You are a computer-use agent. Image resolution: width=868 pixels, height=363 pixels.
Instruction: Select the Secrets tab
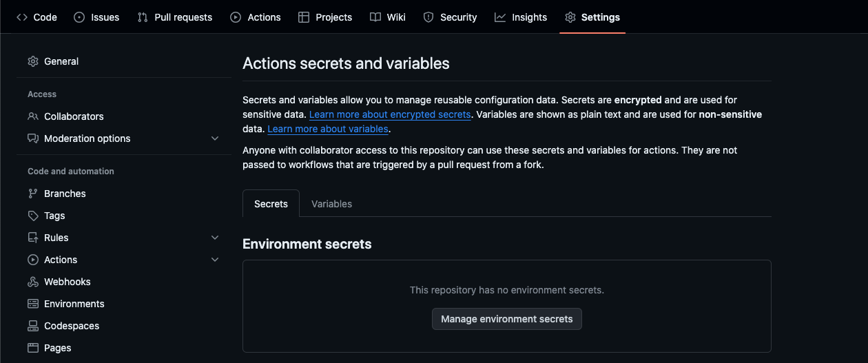pos(271,204)
